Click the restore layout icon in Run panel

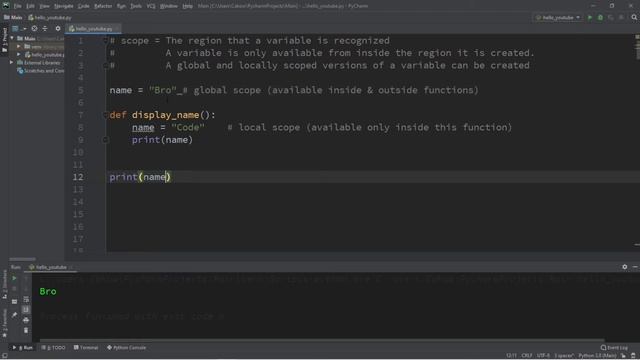coord(14,302)
